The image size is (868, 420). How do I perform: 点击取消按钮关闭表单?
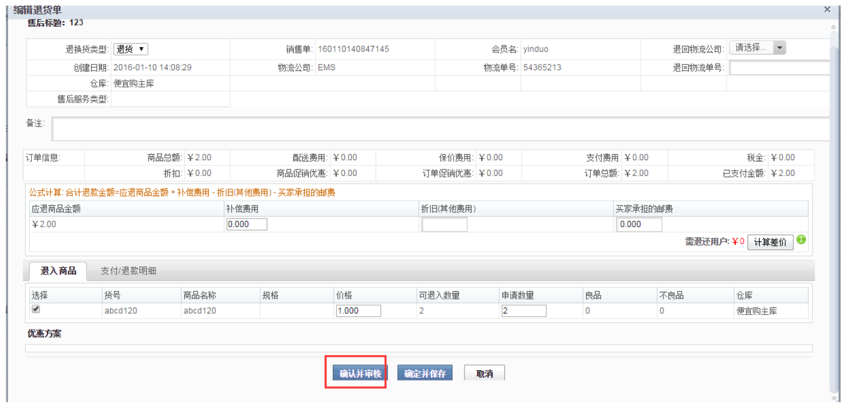(484, 373)
